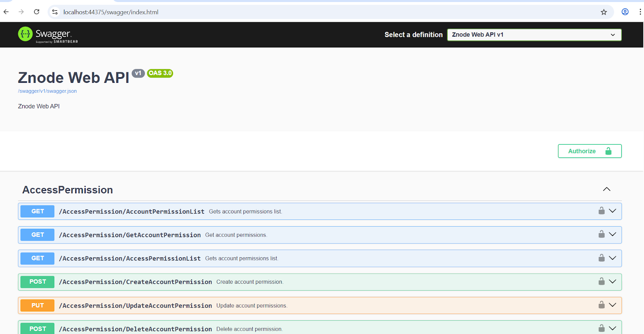The image size is (644, 334).
Task: Click the 'Get account permissions.' description
Action: [x=236, y=235]
